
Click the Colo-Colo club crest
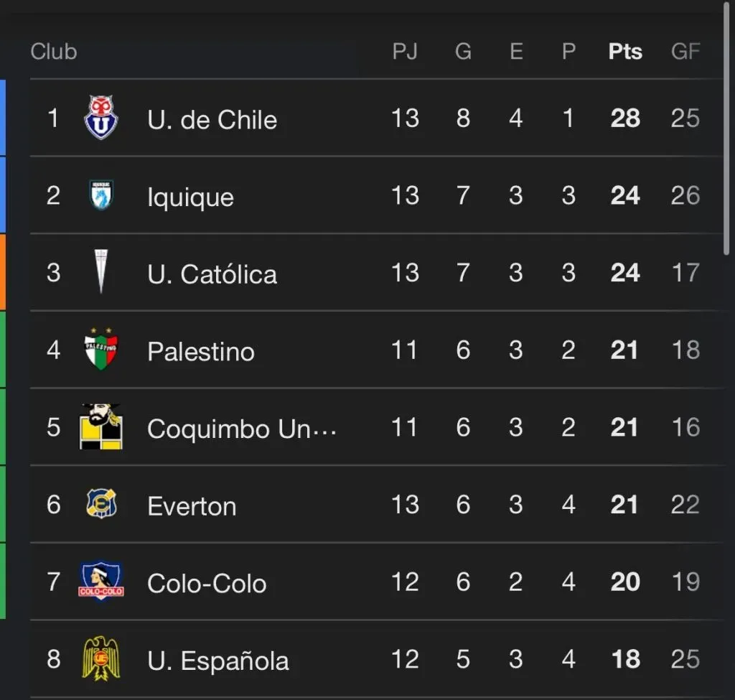click(x=100, y=580)
